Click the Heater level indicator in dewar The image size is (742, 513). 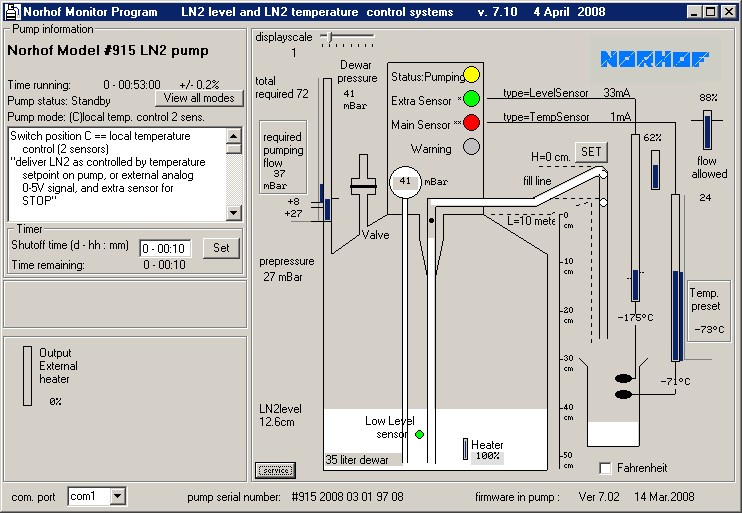[466, 449]
